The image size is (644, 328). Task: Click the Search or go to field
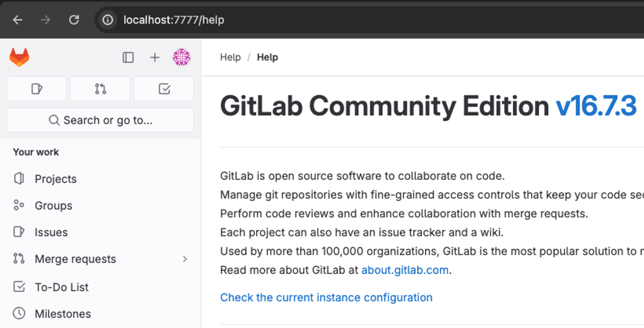coord(100,120)
